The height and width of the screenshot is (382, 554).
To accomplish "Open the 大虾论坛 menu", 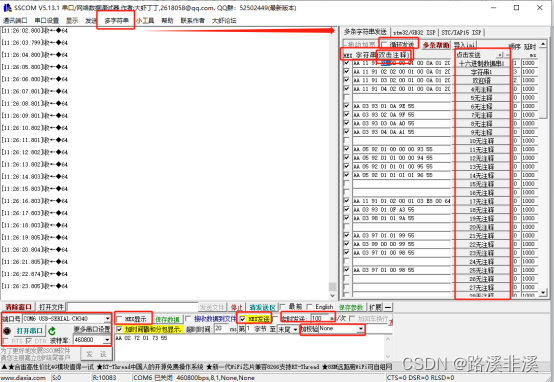I will tap(224, 20).
